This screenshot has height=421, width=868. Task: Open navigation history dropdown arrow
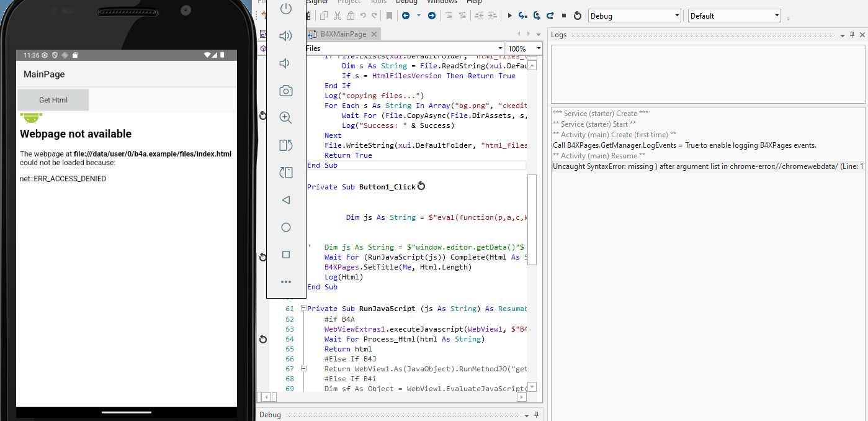tap(419, 16)
